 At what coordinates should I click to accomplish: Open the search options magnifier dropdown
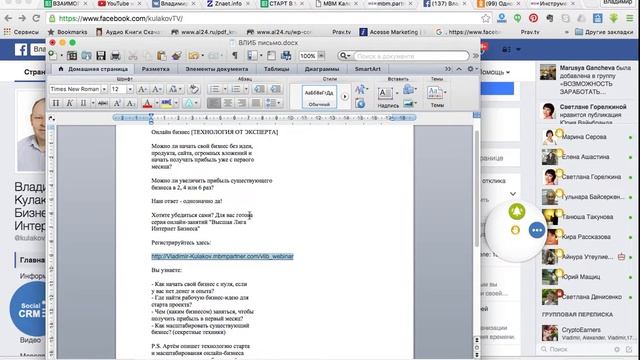(344, 56)
